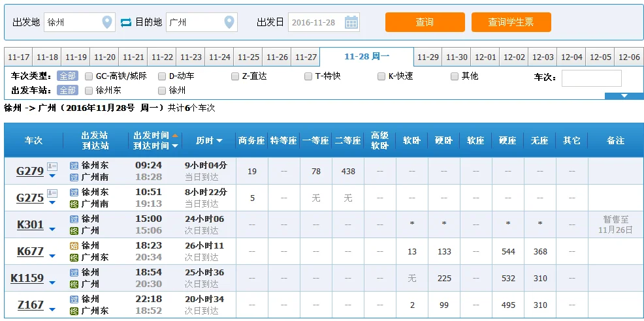Switch to 11-17 date tab
This screenshot has width=644, height=321.
18,57
